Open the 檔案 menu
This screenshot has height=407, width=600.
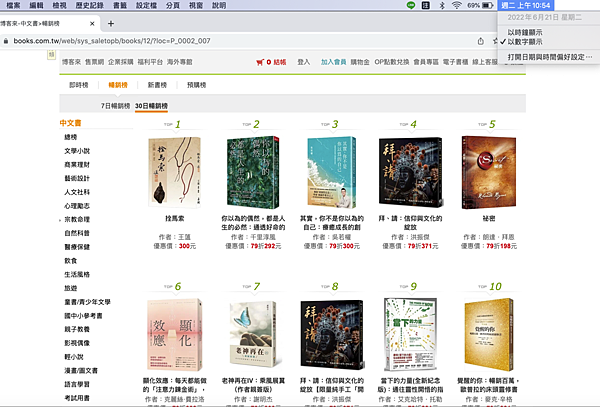point(13,5)
